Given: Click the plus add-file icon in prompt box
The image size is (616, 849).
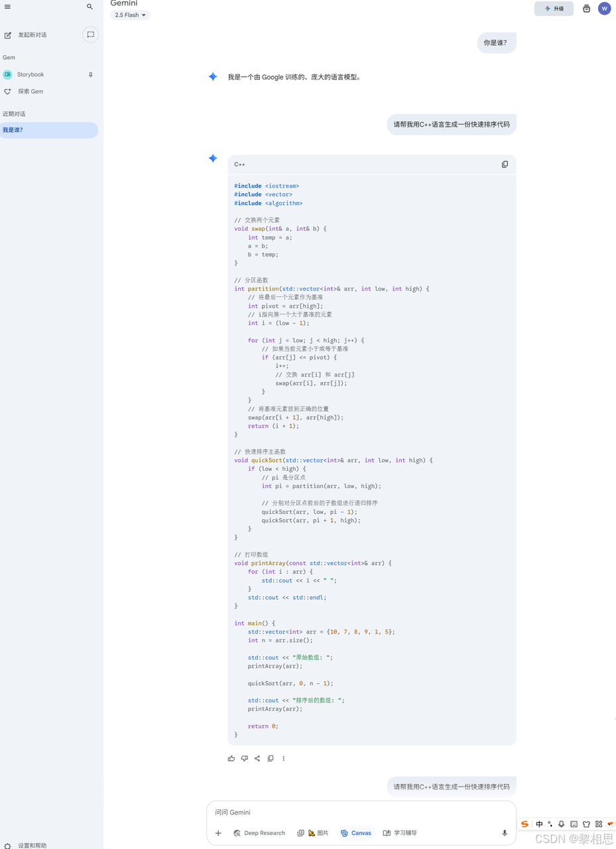Looking at the screenshot, I should point(218,833).
